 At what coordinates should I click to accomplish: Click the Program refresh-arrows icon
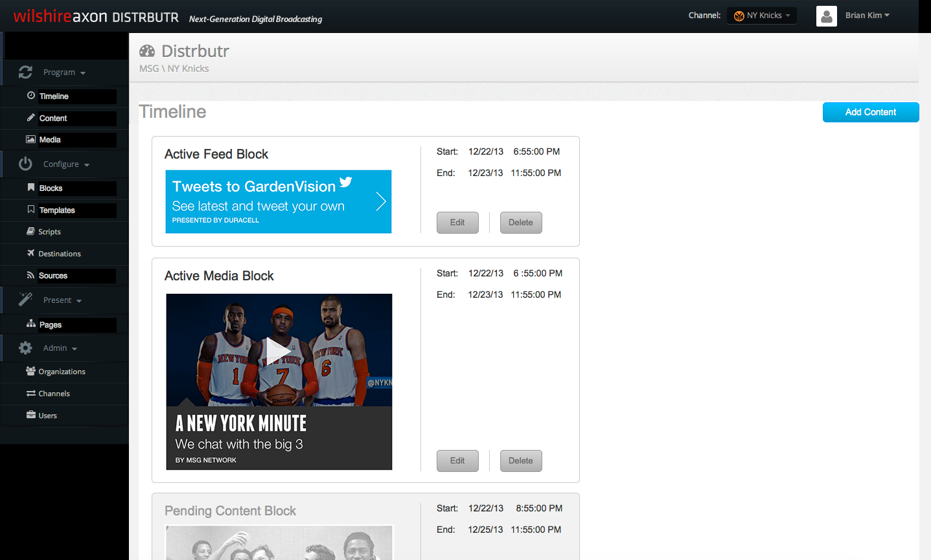pyautogui.click(x=25, y=72)
